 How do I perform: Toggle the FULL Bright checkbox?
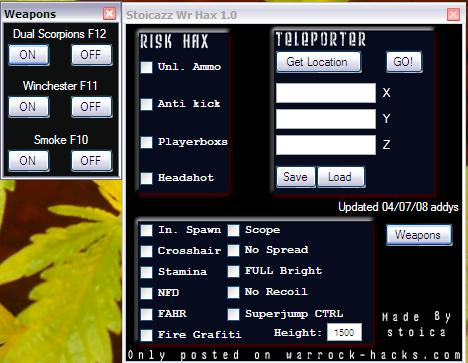pos(233,271)
